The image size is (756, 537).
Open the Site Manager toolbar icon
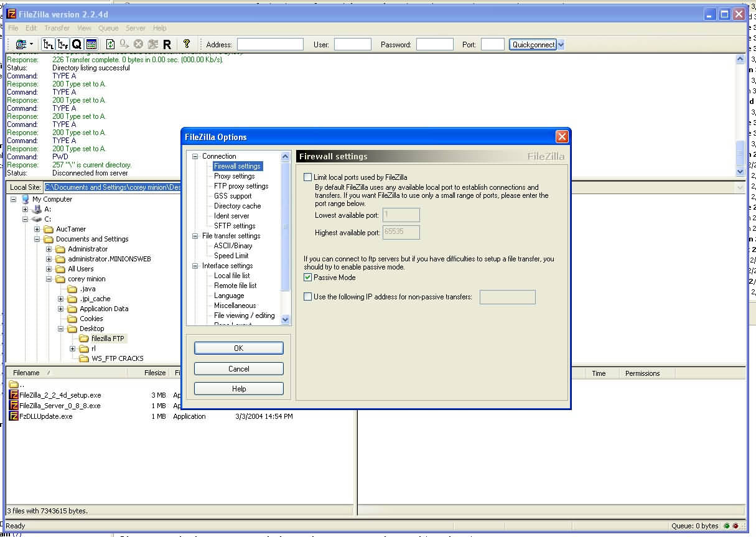pos(21,44)
